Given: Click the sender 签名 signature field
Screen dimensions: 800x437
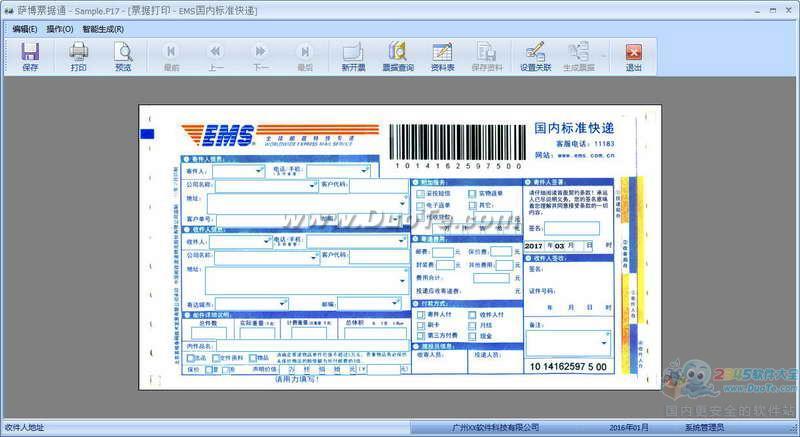Looking at the screenshot, I should coord(571,228).
